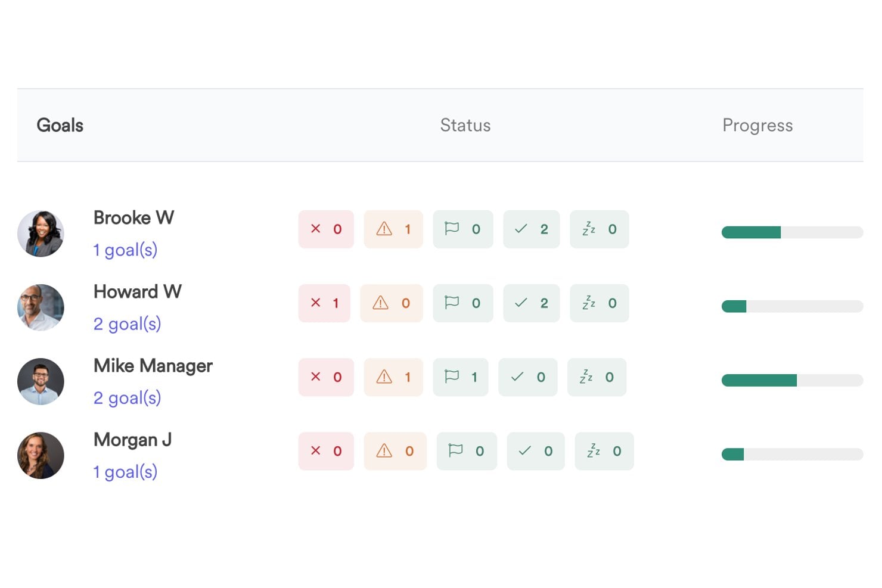
Task: Click Brooke W's warning status badge
Action: click(393, 229)
